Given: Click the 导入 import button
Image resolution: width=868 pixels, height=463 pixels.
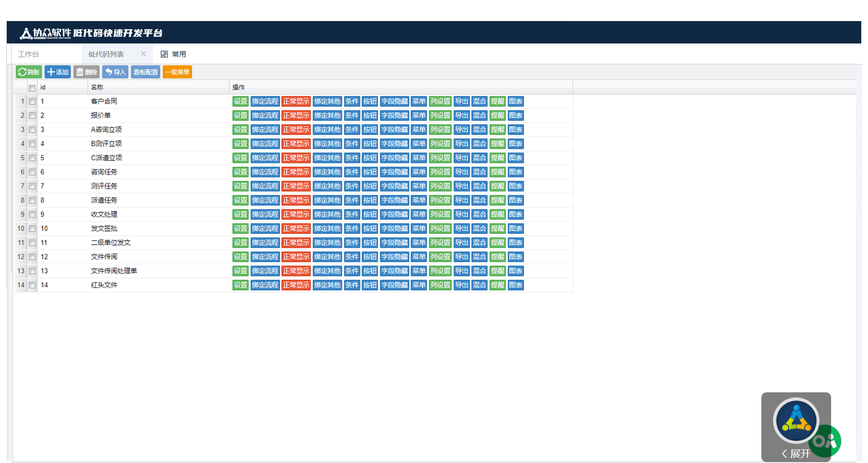Looking at the screenshot, I should [x=115, y=72].
